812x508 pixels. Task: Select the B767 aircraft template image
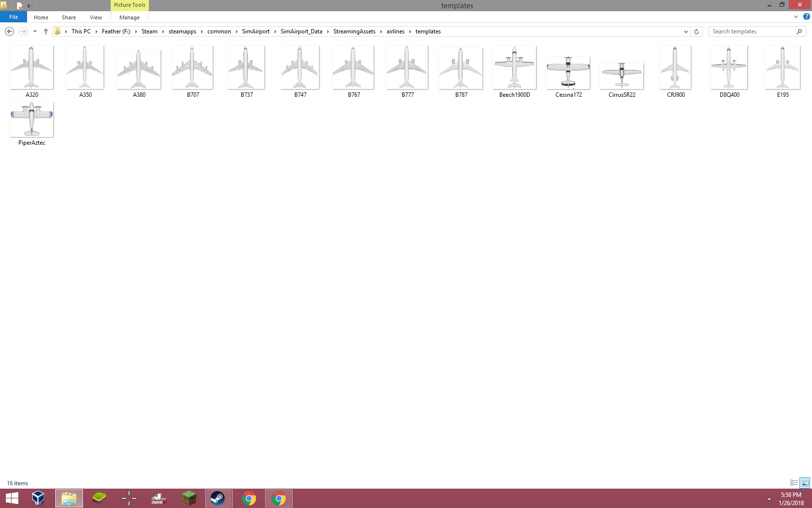[353, 68]
